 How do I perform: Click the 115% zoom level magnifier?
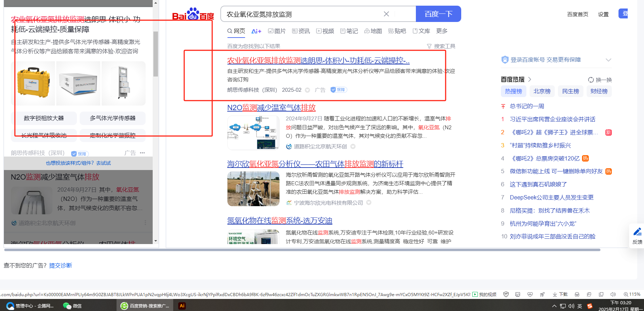632,294
